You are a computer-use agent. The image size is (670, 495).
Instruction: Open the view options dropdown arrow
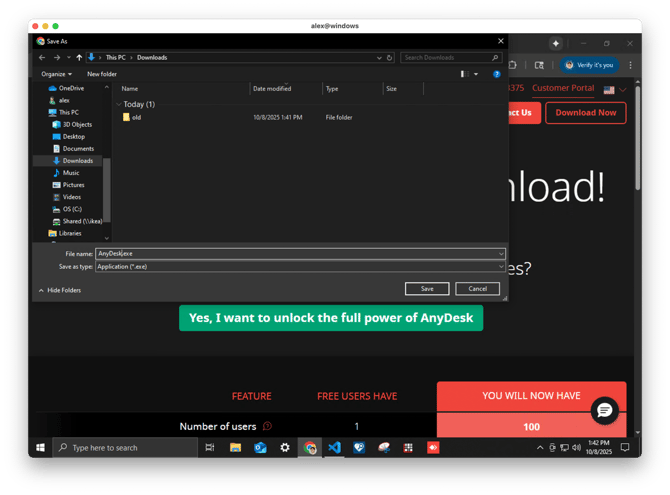pyautogui.click(x=476, y=74)
